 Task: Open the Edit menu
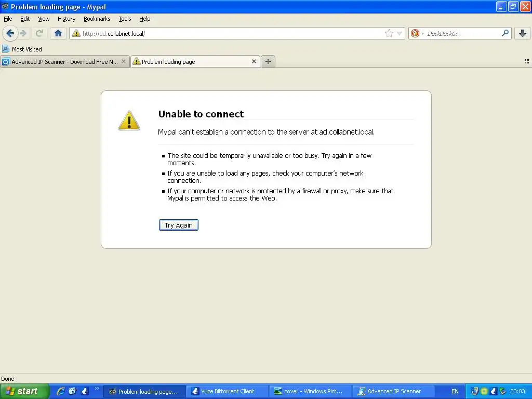pyautogui.click(x=25, y=19)
